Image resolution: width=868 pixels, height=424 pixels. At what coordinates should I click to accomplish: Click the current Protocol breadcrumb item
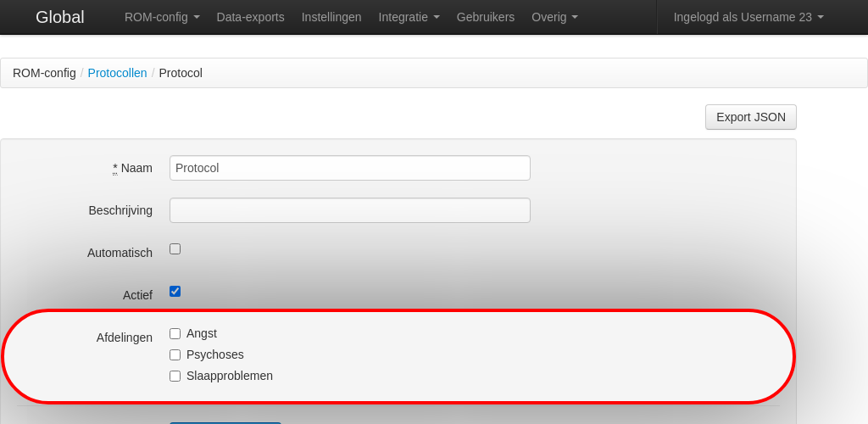click(181, 73)
